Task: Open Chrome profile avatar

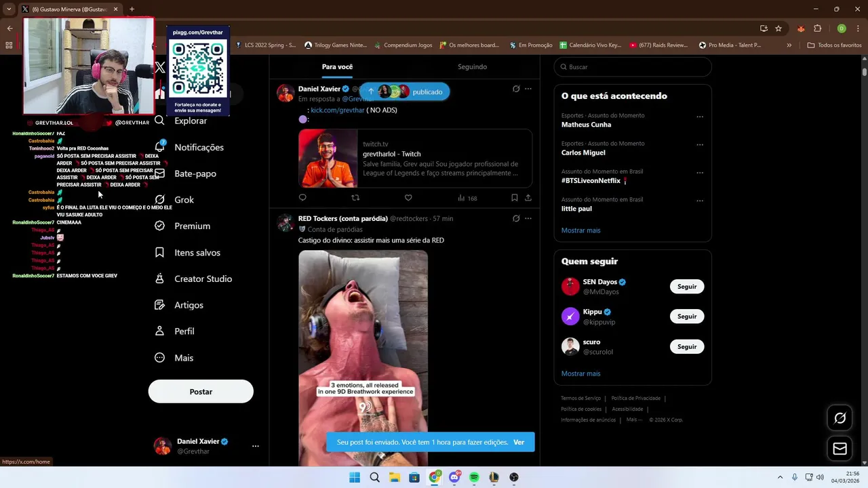Action: point(842,28)
